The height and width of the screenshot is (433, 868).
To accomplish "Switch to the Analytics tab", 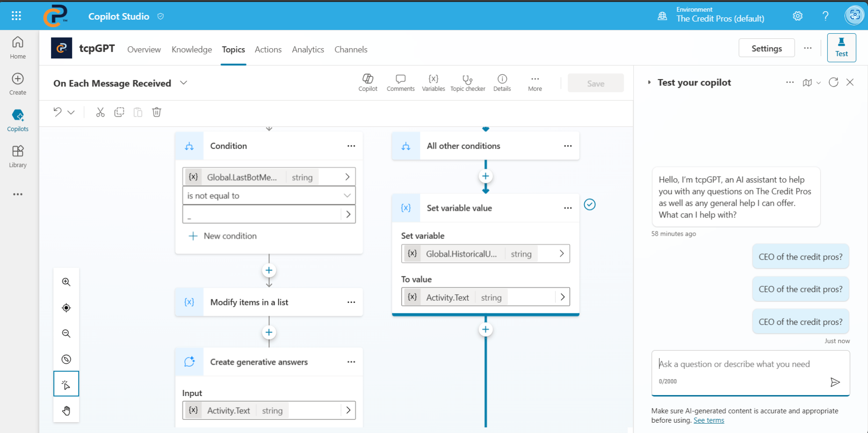I will 308,50.
